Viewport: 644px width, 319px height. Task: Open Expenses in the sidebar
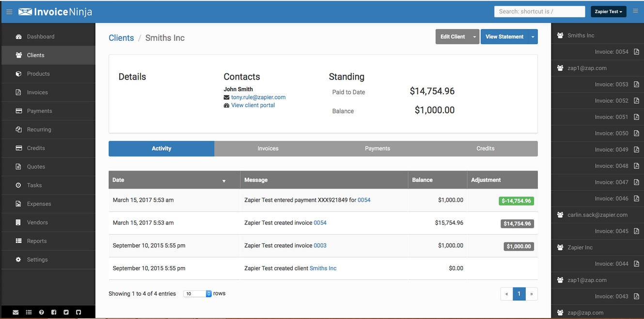pos(48,204)
